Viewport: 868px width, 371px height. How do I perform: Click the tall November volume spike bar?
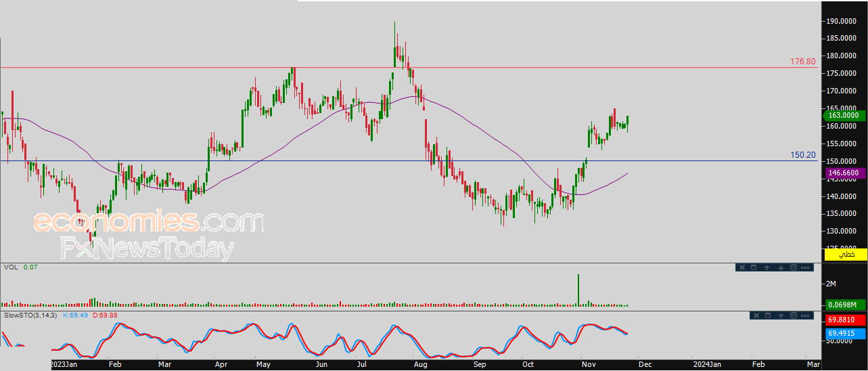click(578, 290)
